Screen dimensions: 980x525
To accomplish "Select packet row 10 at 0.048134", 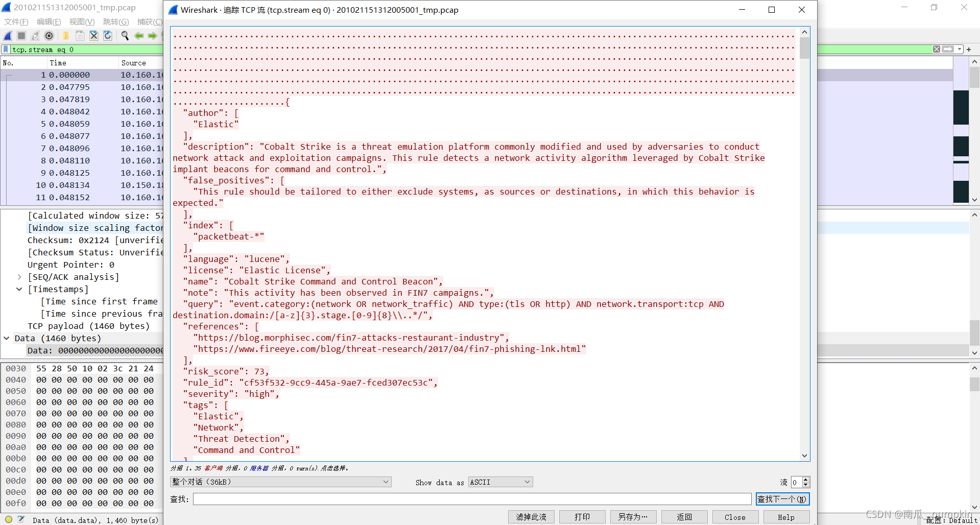I will (x=82, y=185).
